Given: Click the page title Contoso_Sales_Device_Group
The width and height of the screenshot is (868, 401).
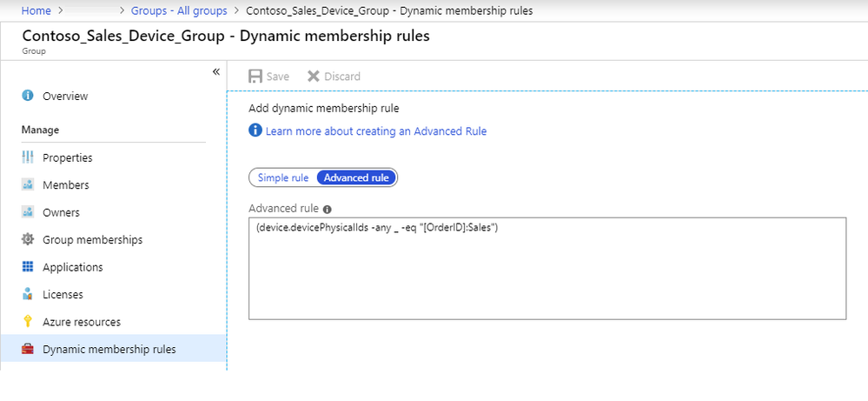Looking at the screenshot, I should pyautogui.click(x=226, y=36).
